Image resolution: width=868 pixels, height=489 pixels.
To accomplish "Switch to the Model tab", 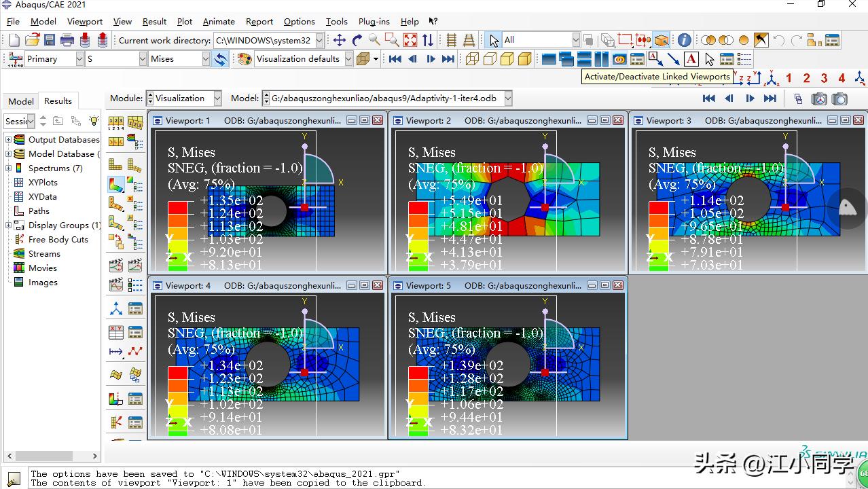I will point(20,101).
